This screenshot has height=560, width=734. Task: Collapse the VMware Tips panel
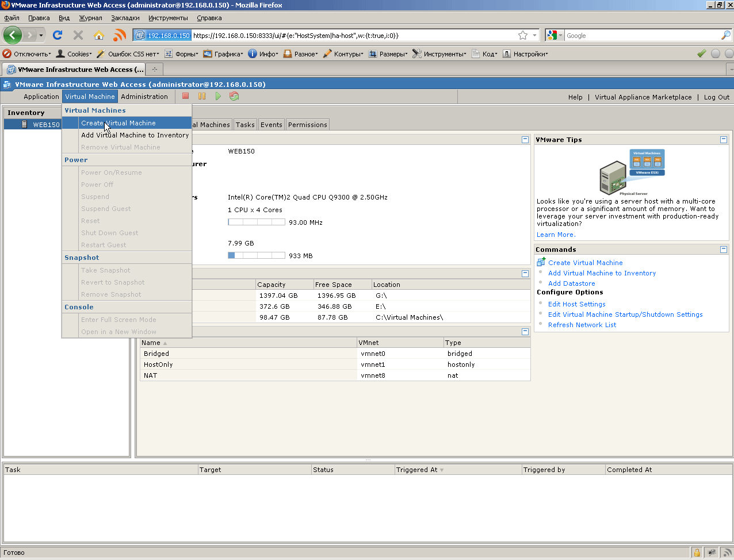point(724,140)
